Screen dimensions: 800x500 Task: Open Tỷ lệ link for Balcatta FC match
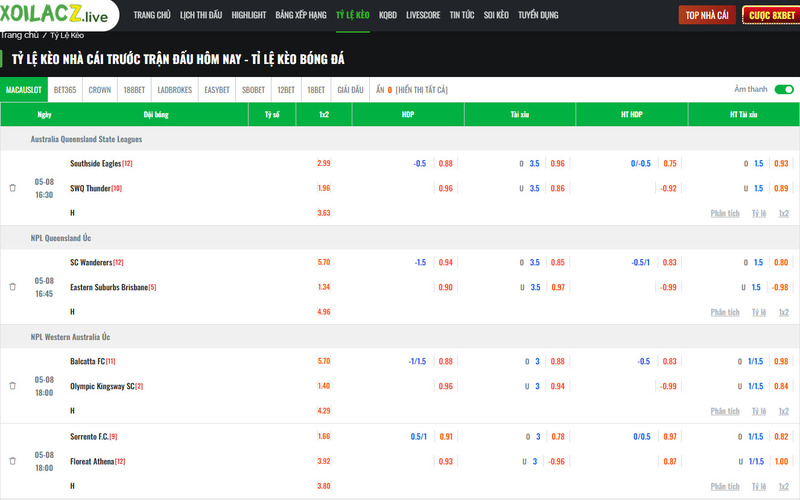(x=759, y=411)
